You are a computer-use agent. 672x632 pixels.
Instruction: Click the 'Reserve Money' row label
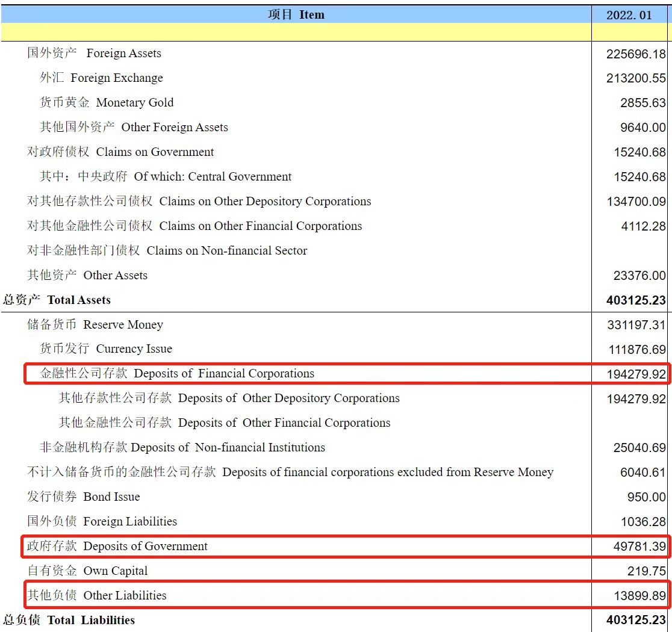[x=95, y=324]
